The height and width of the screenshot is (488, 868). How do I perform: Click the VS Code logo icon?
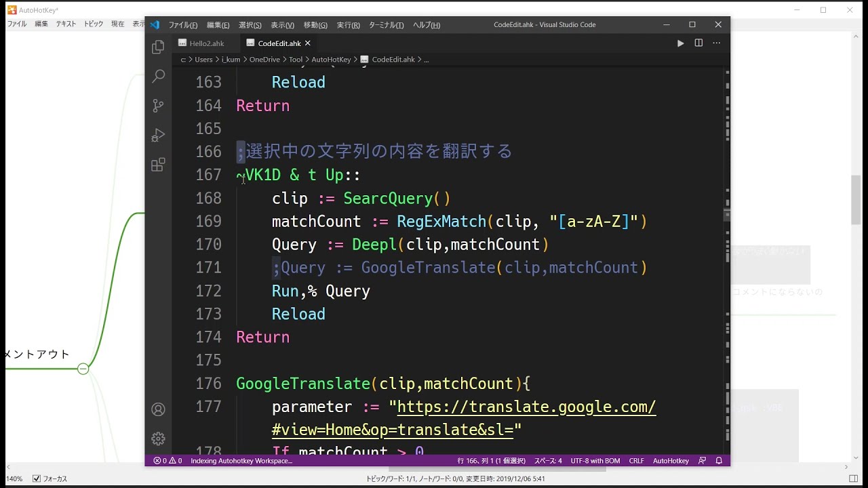pyautogui.click(x=155, y=25)
